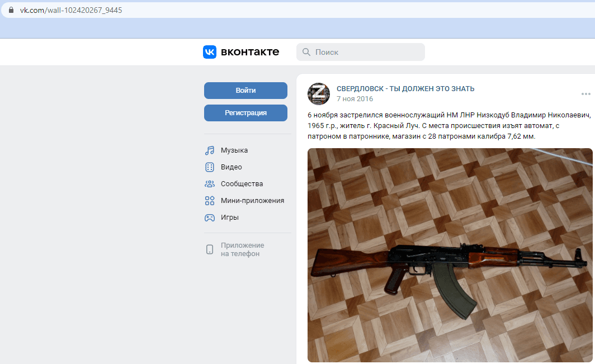Open the post options three-dot menu
Screen dimensions: 595x364
586,94
